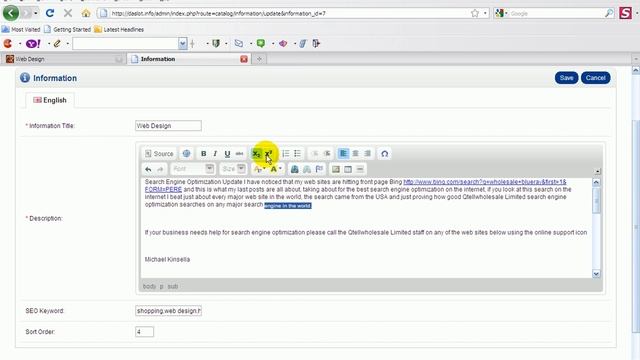
Task: Click the Information Title input field
Action: 168,126
